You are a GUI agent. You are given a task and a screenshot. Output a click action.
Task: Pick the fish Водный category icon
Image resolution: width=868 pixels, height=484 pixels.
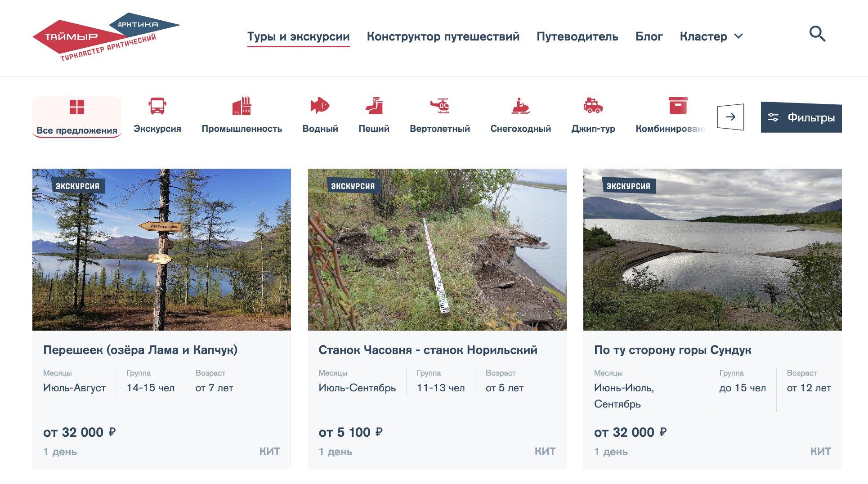320,107
